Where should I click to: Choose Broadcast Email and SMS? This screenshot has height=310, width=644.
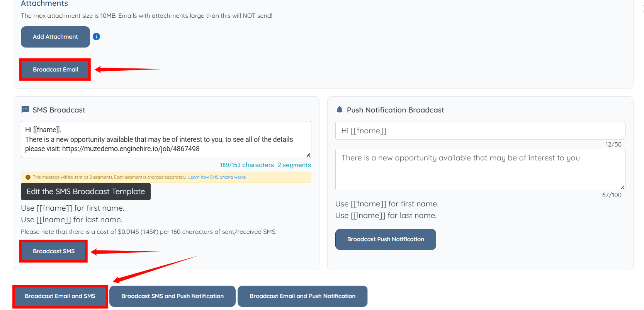coord(60,296)
